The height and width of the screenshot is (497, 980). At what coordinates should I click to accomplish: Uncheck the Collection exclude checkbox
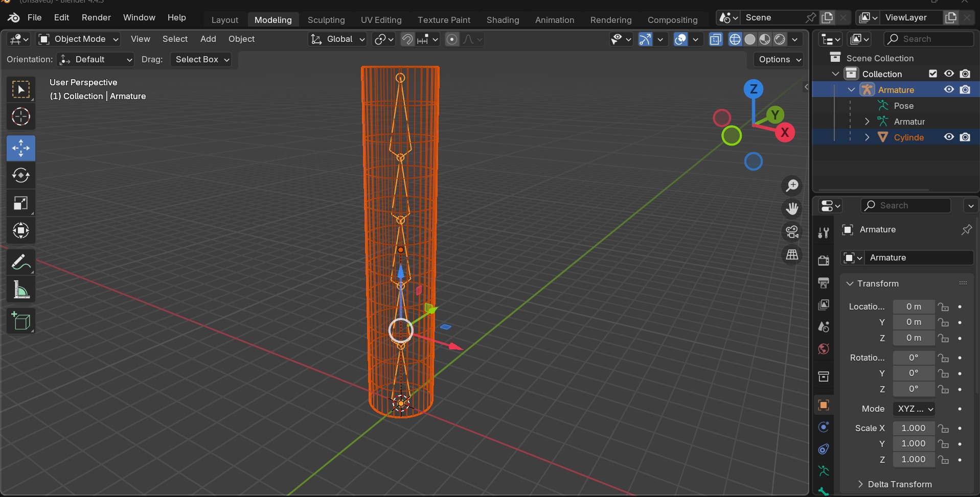coord(933,74)
